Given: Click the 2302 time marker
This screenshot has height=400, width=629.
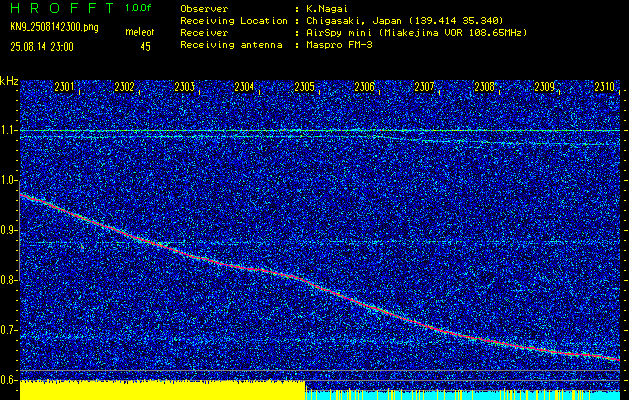Looking at the screenshot, I should coord(124,87).
